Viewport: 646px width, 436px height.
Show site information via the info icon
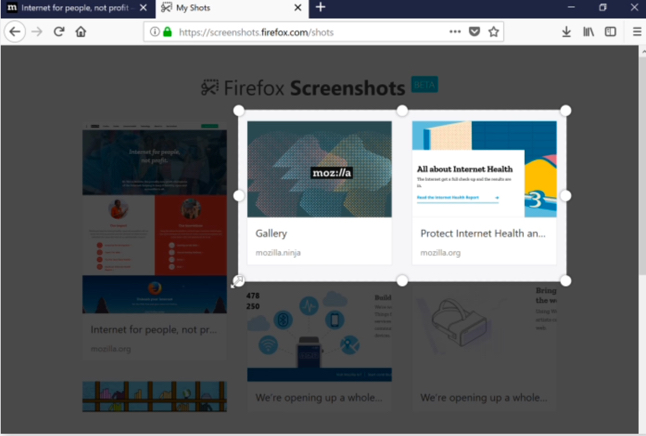point(154,32)
